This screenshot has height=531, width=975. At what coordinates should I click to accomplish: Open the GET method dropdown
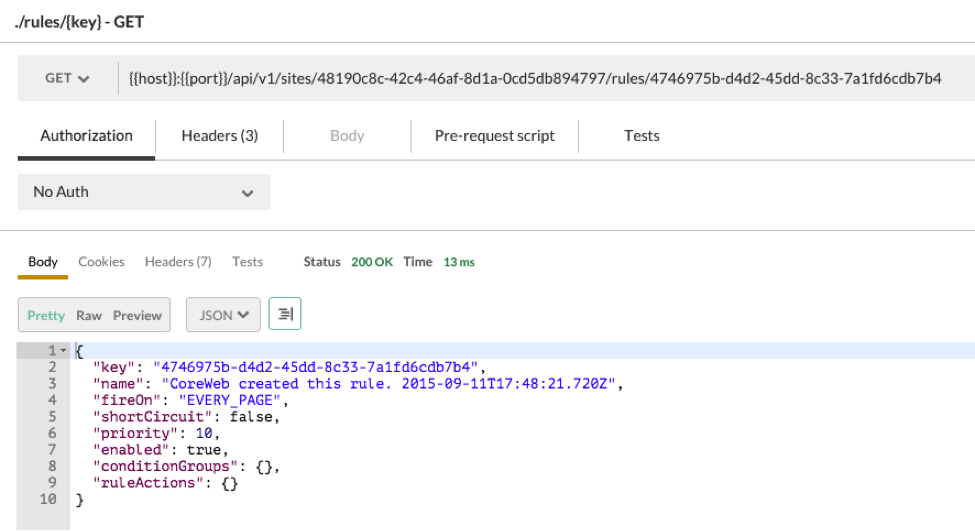67,79
